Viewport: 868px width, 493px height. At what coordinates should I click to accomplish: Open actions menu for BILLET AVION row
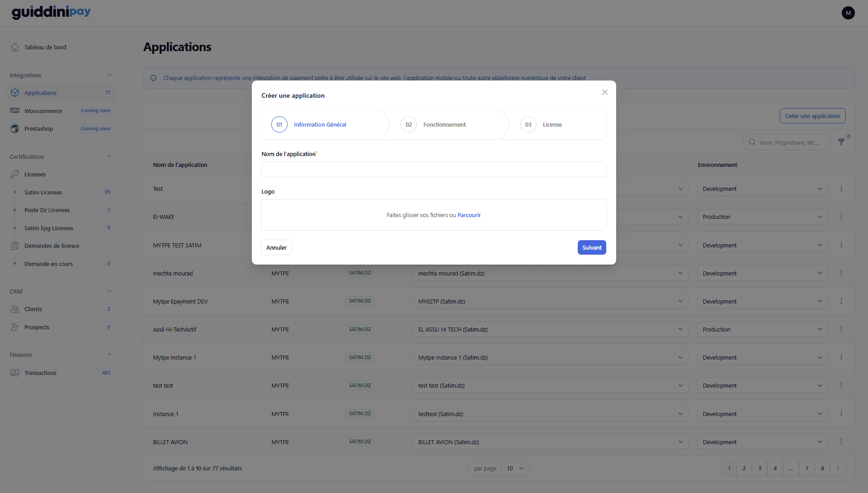(841, 441)
